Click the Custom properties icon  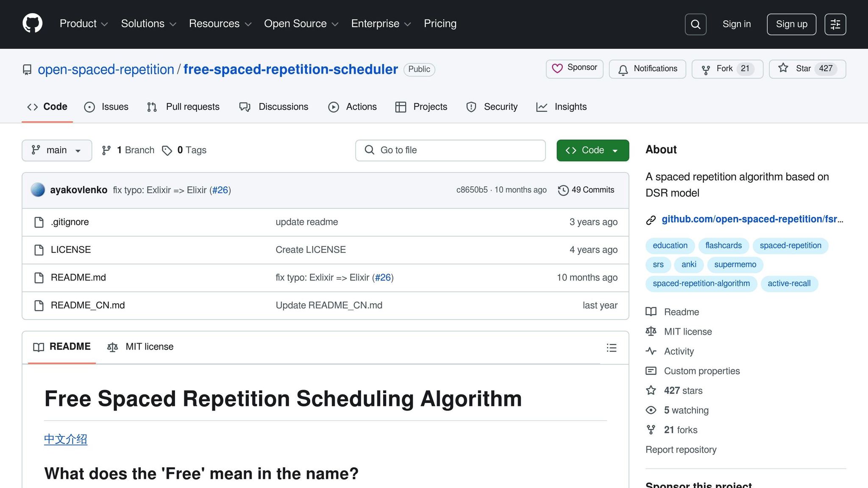[x=651, y=371]
